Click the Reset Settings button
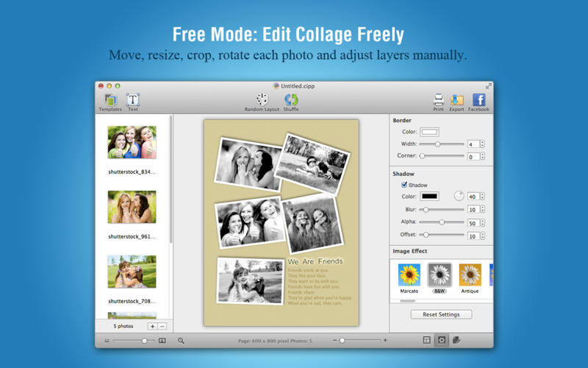Screen dimensions: 588x368 pos(441,314)
